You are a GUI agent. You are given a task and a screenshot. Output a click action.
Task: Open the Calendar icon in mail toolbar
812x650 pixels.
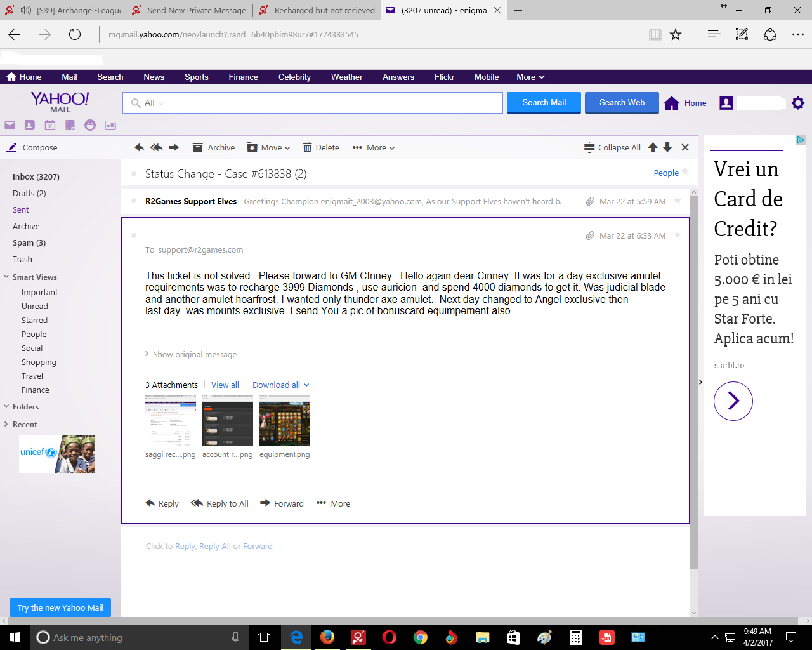(50, 126)
